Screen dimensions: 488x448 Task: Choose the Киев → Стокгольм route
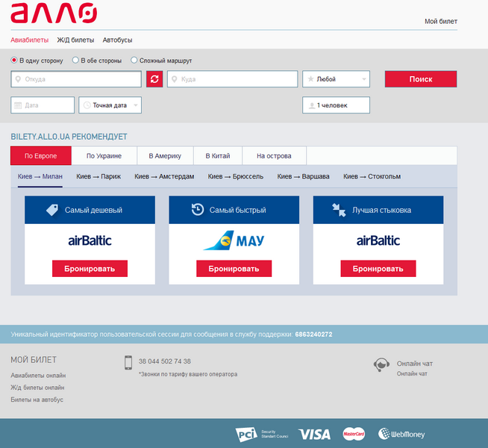pos(372,176)
